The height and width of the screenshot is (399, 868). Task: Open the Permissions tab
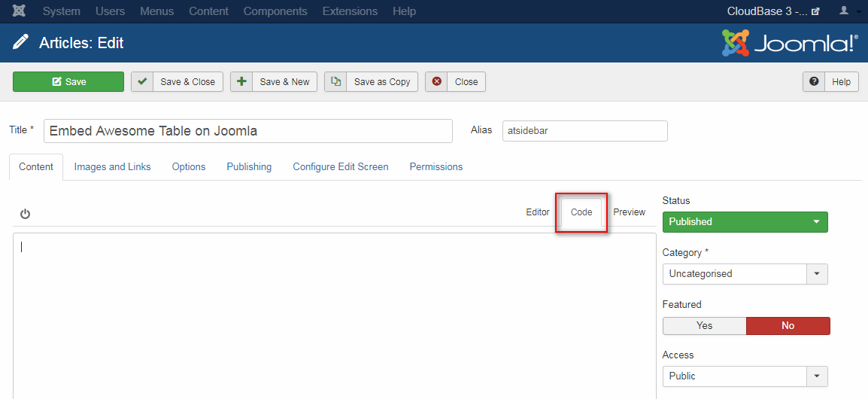[x=436, y=167]
